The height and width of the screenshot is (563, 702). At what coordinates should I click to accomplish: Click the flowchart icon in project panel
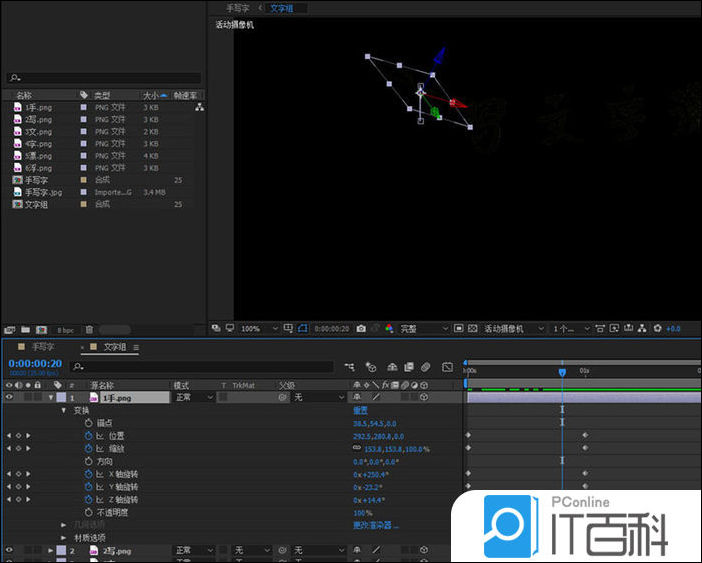[x=199, y=107]
